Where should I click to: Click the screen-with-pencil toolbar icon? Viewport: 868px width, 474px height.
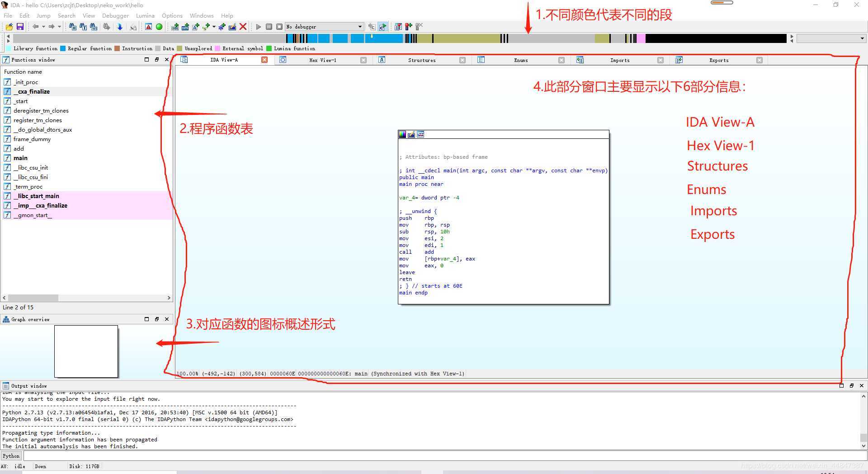[232, 27]
